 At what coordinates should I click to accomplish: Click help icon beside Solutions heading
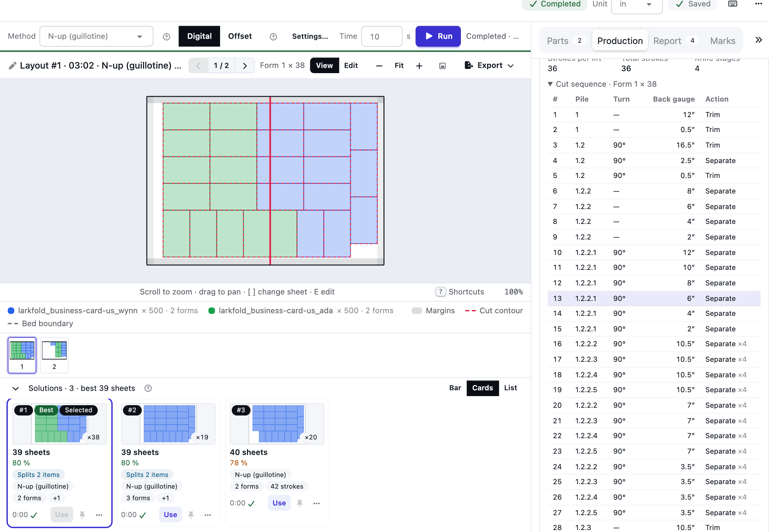point(148,388)
